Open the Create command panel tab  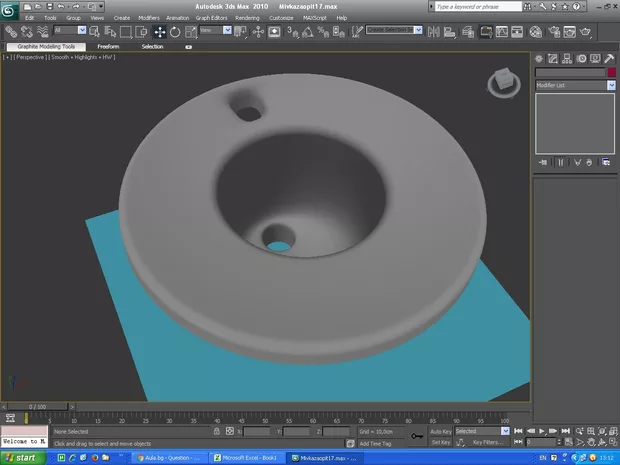point(540,58)
